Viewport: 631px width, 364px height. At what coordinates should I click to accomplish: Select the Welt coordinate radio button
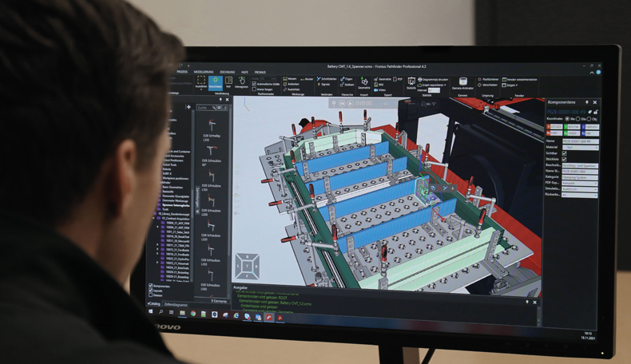(567, 119)
